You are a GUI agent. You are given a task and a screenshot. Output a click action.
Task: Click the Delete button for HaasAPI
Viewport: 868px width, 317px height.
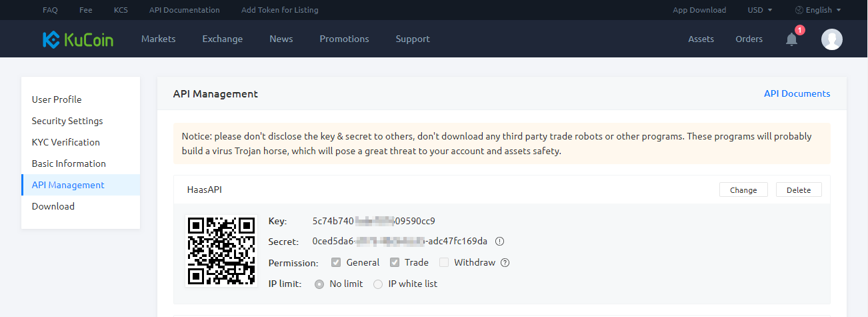(799, 190)
